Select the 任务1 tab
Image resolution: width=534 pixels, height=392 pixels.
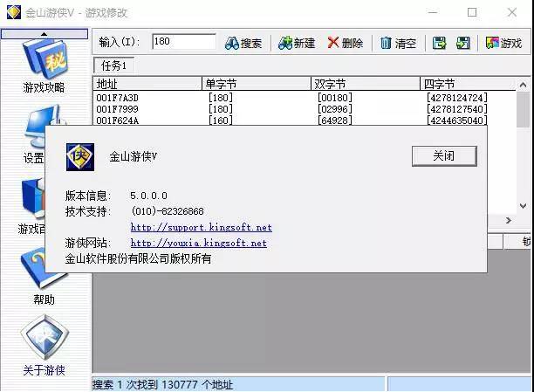(113, 65)
